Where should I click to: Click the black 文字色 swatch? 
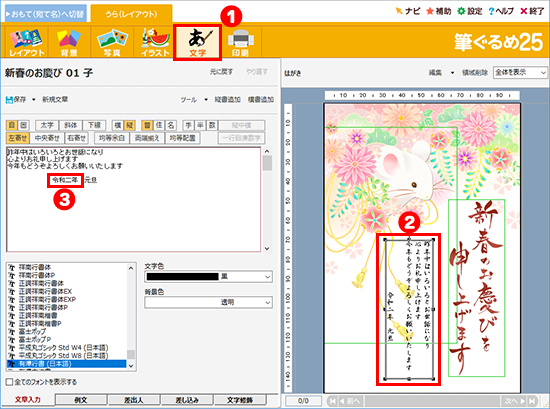[x=182, y=277]
